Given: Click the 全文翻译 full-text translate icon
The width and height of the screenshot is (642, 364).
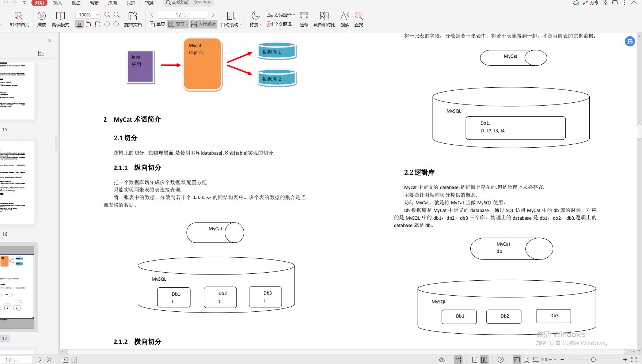Looking at the screenshot, I should point(279,24).
